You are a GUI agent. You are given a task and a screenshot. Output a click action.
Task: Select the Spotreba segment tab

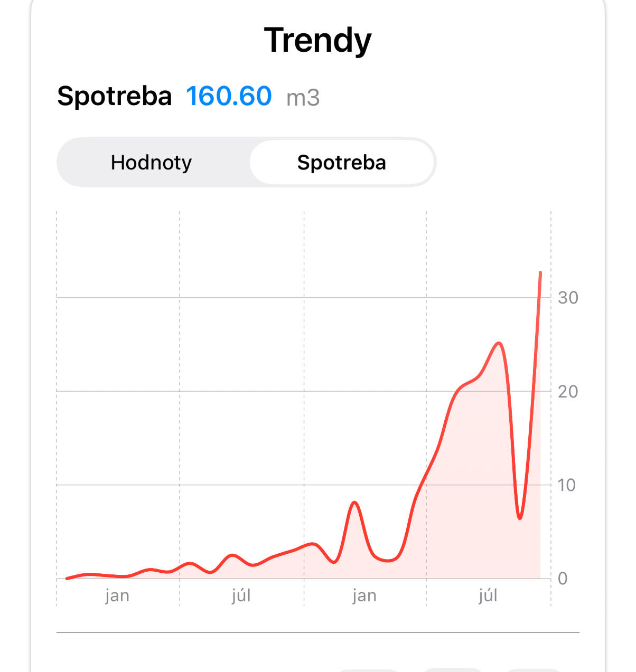pyautogui.click(x=341, y=163)
